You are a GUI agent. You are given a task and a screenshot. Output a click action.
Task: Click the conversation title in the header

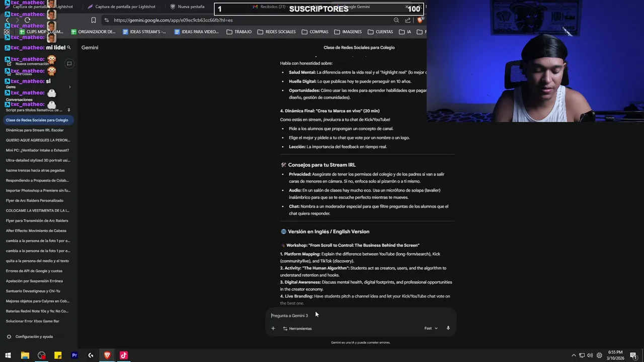coord(359,47)
